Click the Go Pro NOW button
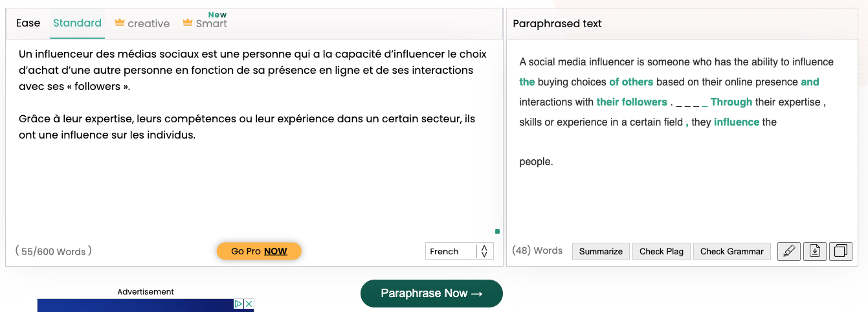This screenshot has width=868, height=312. pyautogui.click(x=259, y=251)
